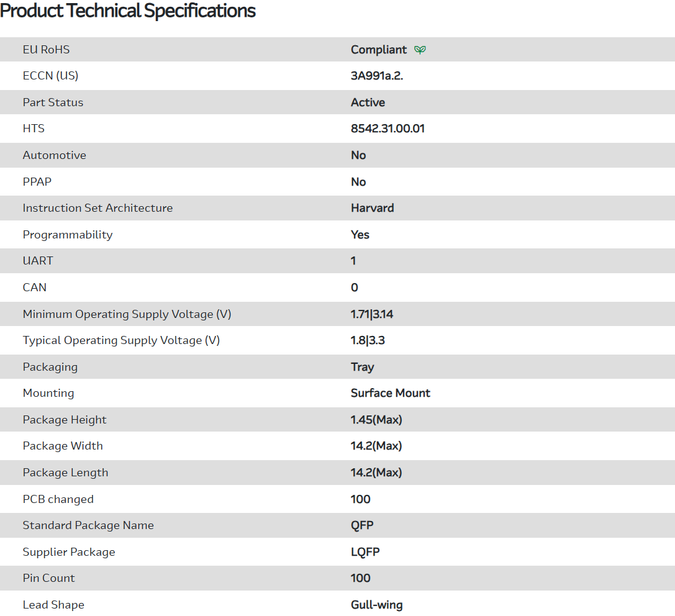
Task: Select the Lead Shape Gull-wing value
Action: point(376,605)
